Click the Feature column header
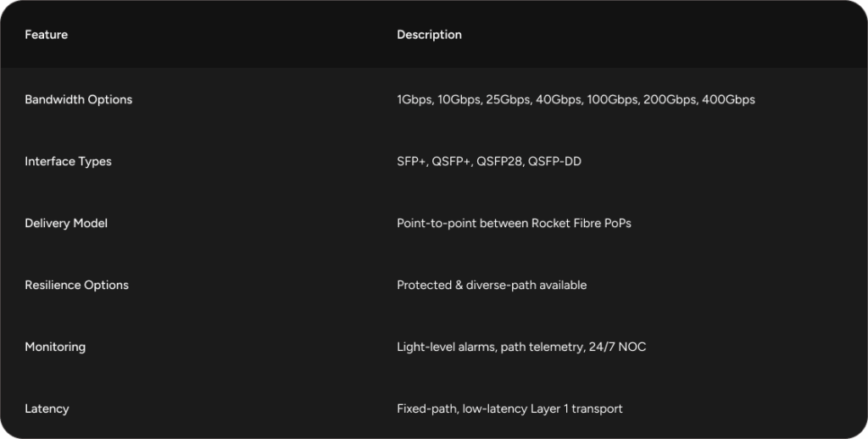 click(x=46, y=35)
